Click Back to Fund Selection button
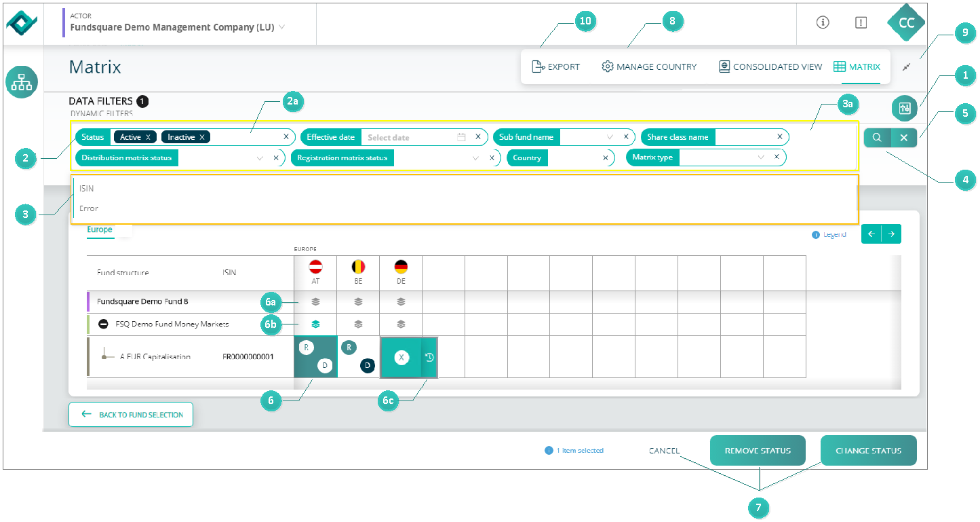 click(x=131, y=415)
